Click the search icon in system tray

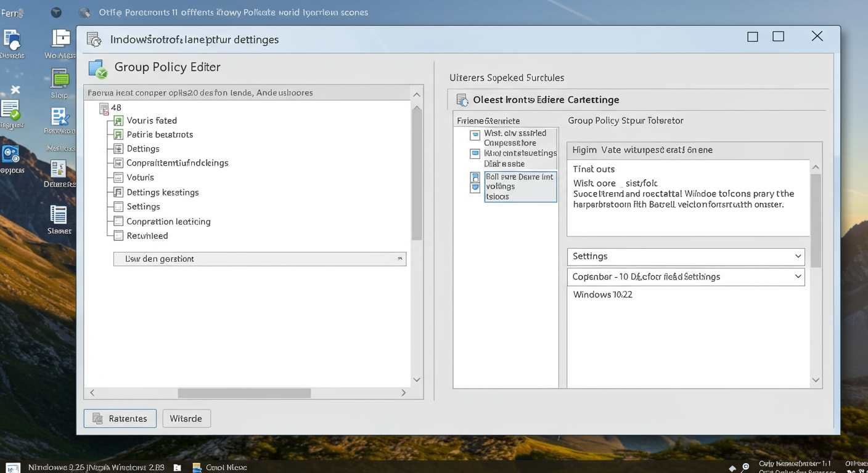click(745, 467)
